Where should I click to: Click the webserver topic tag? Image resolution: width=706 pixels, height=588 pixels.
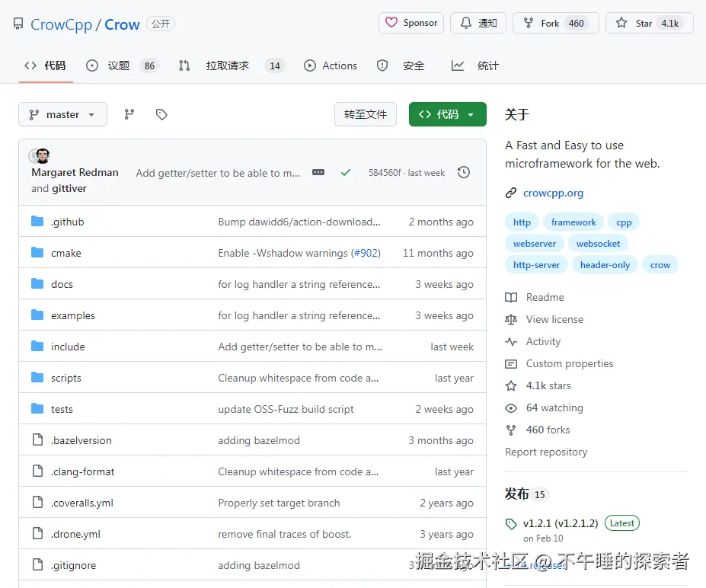coord(534,243)
